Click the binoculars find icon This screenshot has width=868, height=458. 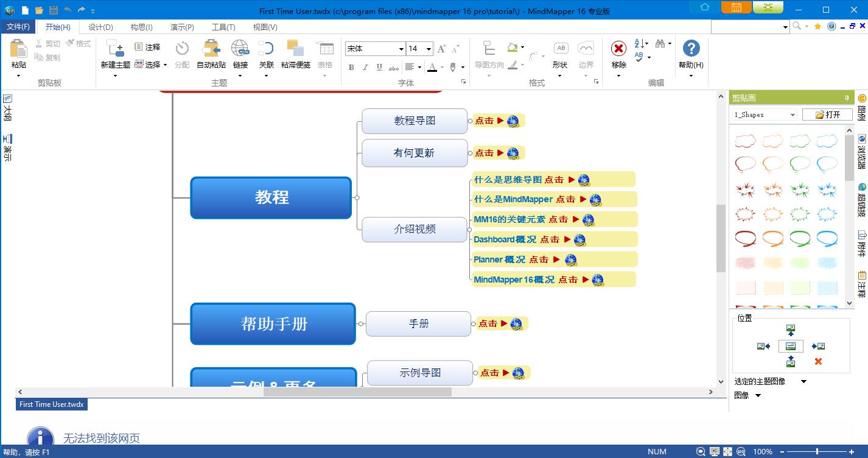point(660,43)
